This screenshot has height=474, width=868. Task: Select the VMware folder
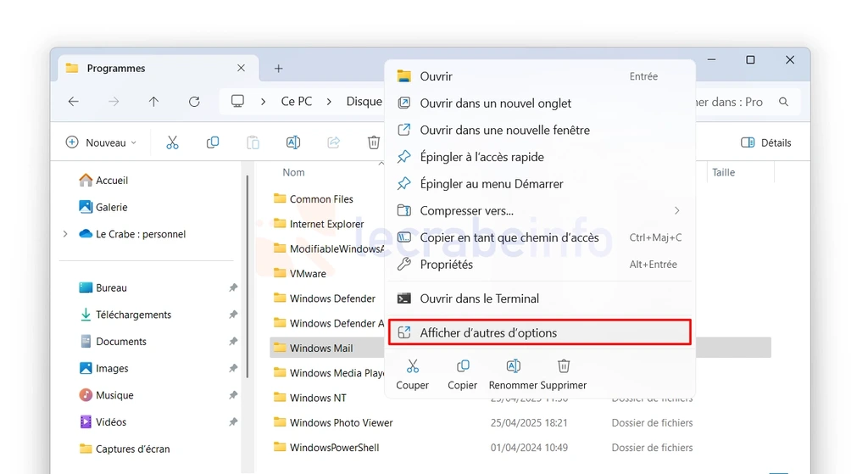301,274
